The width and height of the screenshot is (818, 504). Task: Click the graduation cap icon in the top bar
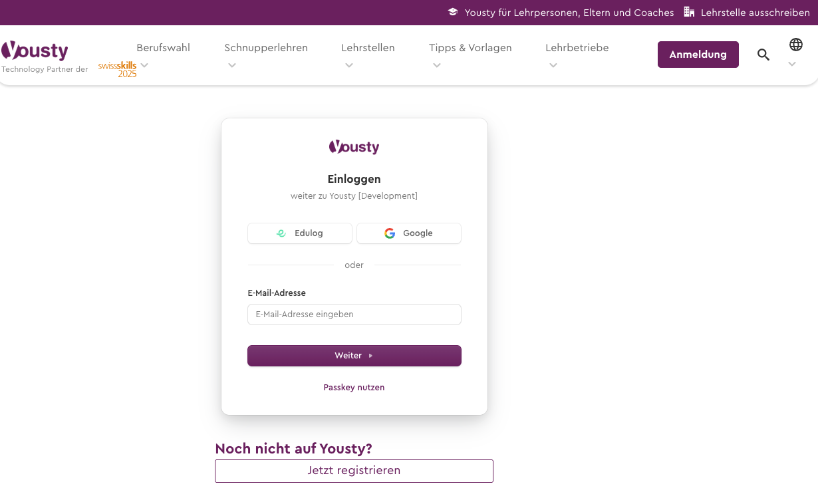(x=453, y=12)
